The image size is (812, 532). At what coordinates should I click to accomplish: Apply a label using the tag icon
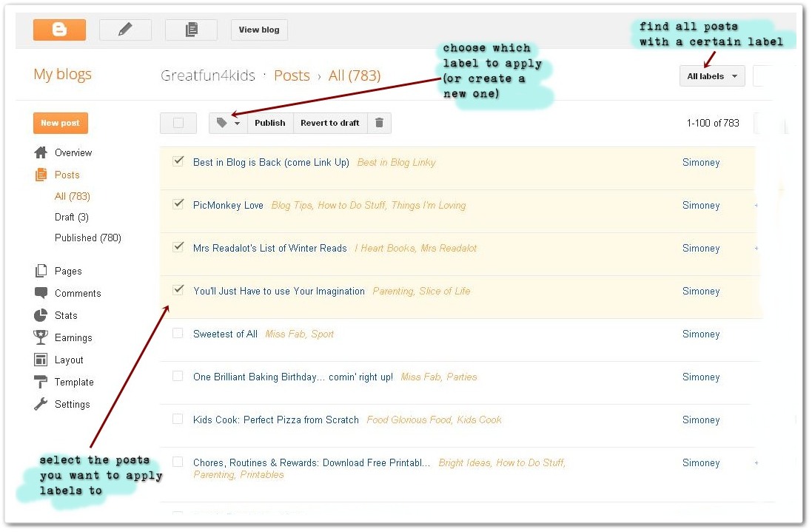222,123
